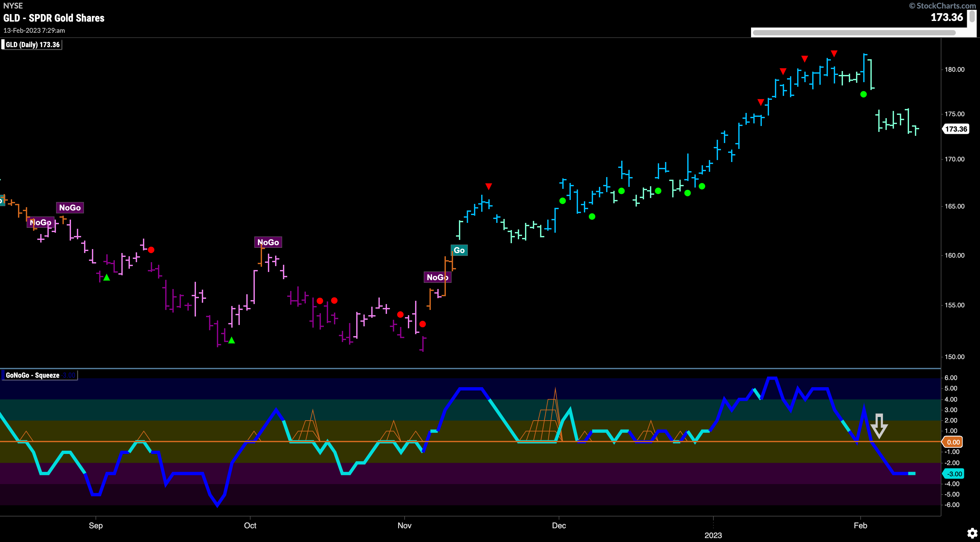The height and width of the screenshot is (542, 980).
Task: Click the green triangle at early September low
Action: 107,278
